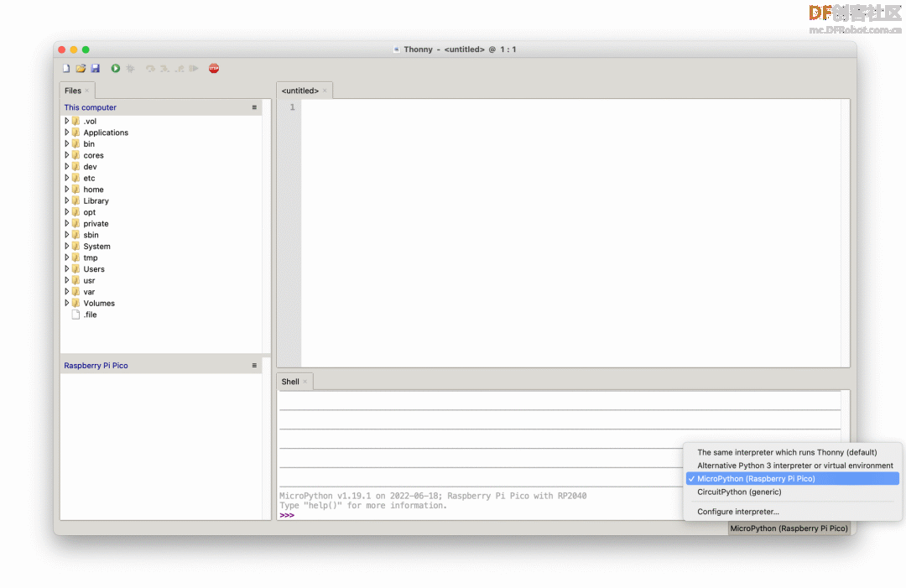
Task: Click the Step into debug icon
Action: [x=164, y=68]
